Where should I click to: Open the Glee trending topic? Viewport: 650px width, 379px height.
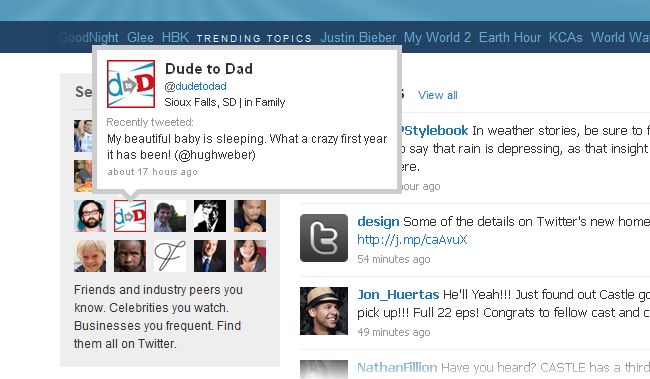(140, 37)
